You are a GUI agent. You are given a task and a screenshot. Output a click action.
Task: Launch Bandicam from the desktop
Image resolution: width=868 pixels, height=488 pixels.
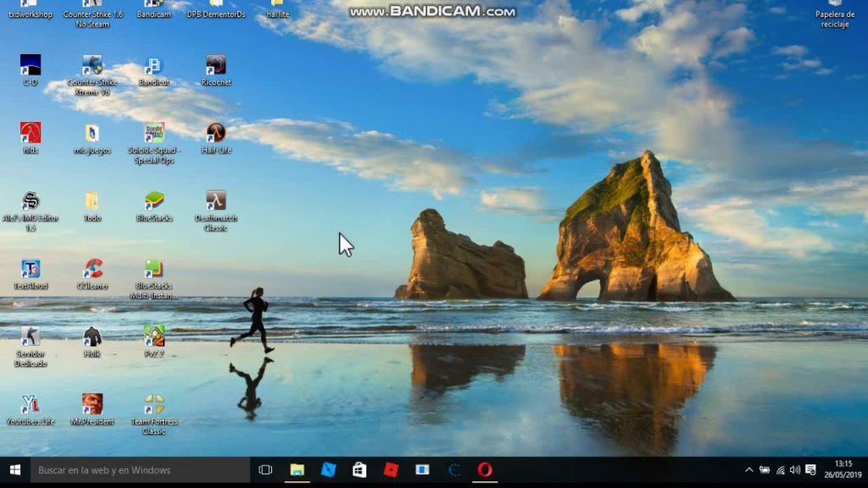click(x=152, y=8)
